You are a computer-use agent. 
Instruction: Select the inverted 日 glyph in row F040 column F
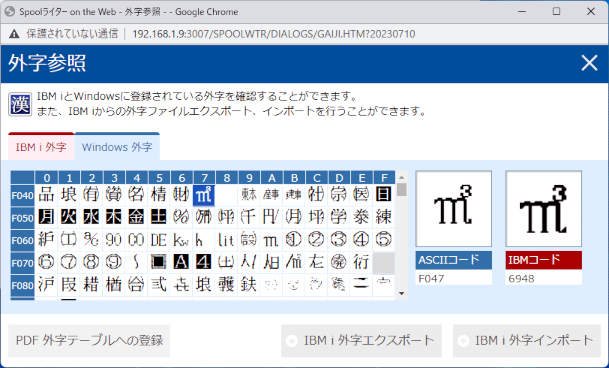tap(384, 195)
